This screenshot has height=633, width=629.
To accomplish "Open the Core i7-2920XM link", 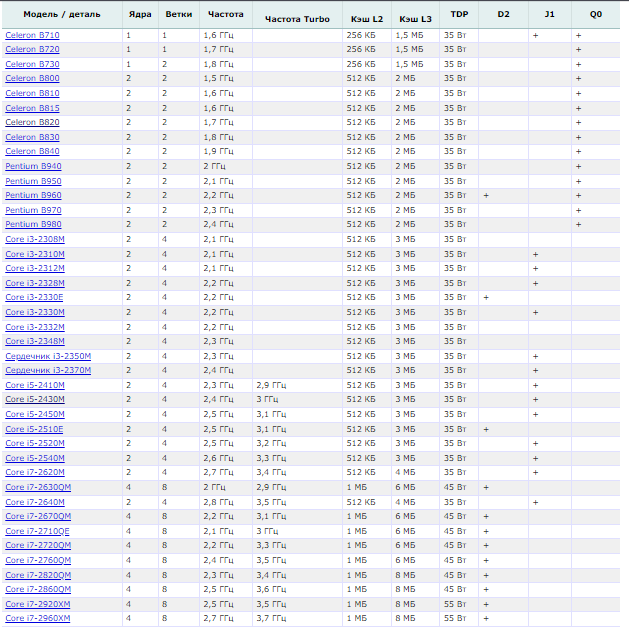I will (x=38, y=605).
